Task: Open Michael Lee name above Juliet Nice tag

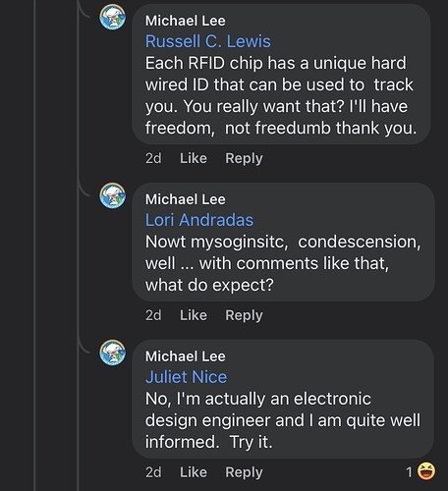Action: (x=186, y=356)
